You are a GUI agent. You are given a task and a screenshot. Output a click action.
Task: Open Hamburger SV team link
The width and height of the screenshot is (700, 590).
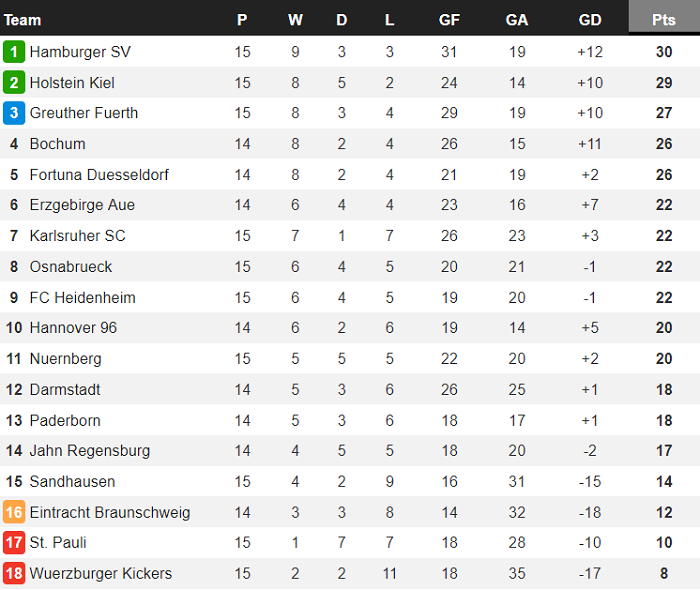(80, 52)
